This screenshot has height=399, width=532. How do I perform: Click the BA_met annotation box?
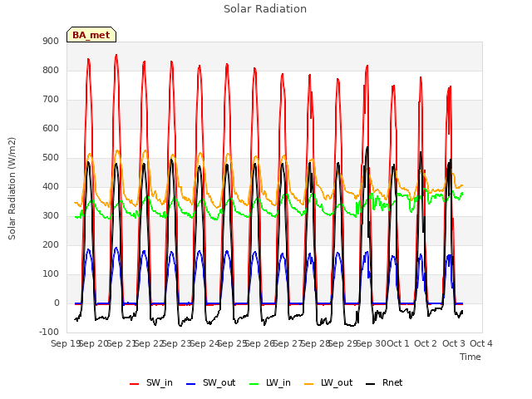coord(91,35)
